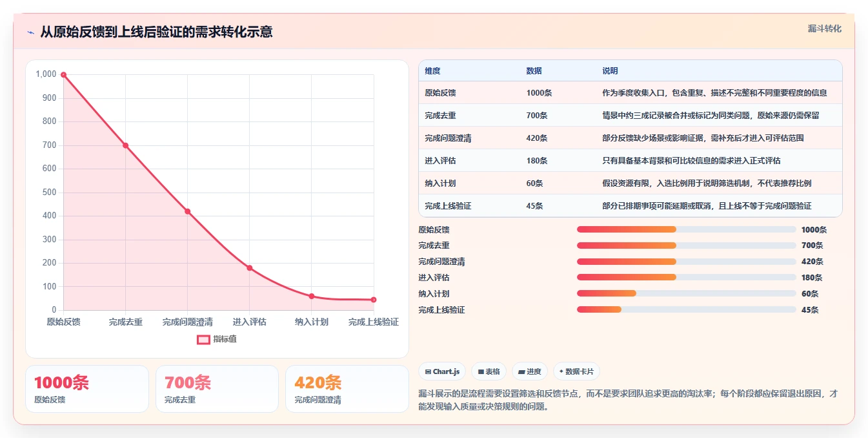Click the 漏斗转化 tag in header
The width and height of the screenshot is (868, 438).
[824, 28]
